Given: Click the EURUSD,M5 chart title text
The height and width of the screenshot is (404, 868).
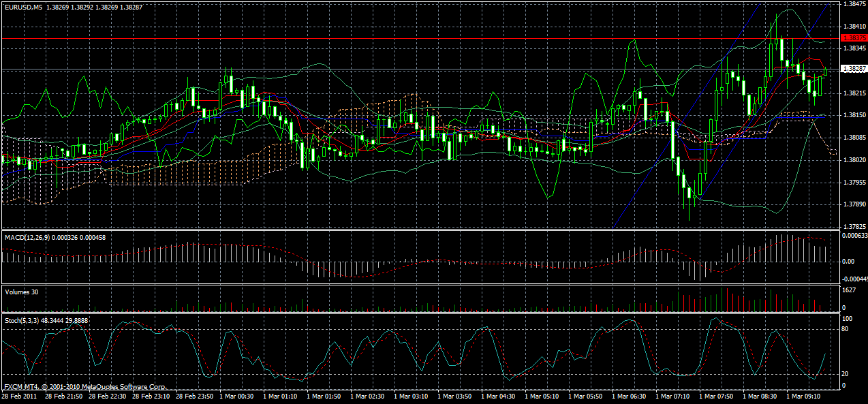Looking at the screenshot, I should (x=22, y=6).
